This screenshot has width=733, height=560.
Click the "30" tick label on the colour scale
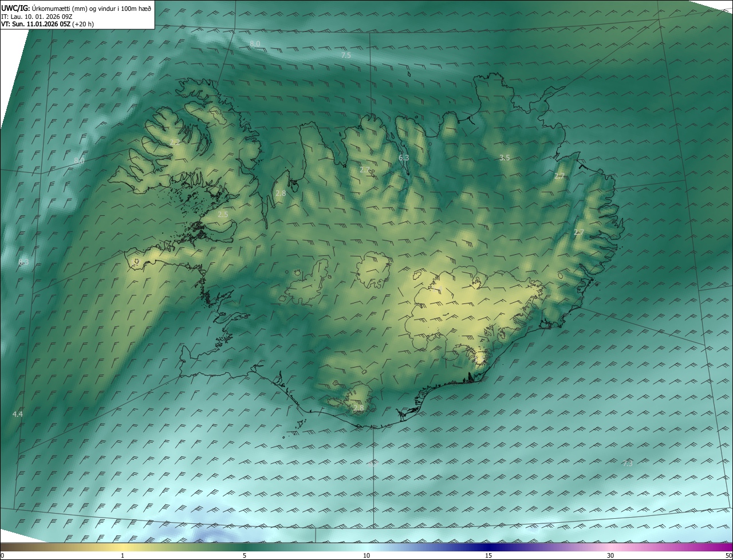(610, 555)
